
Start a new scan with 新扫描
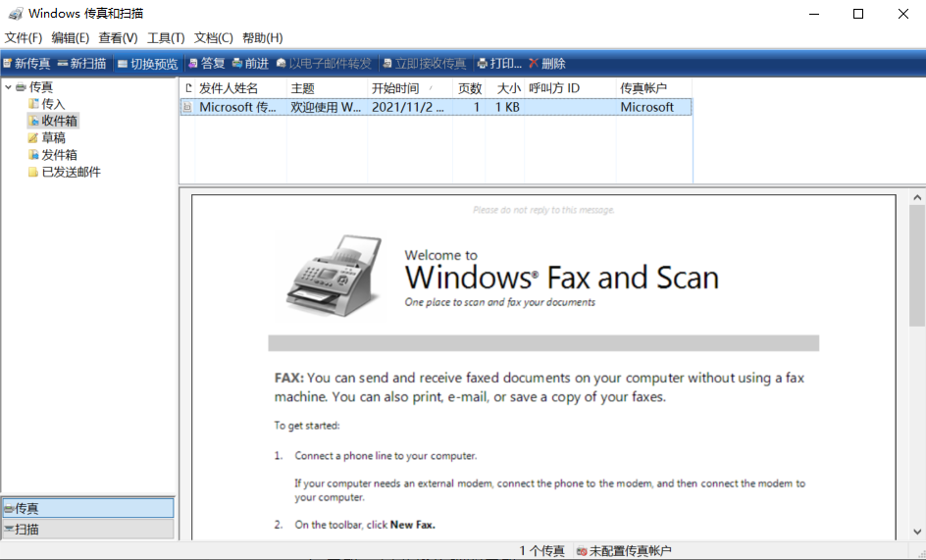click(82, 63)
